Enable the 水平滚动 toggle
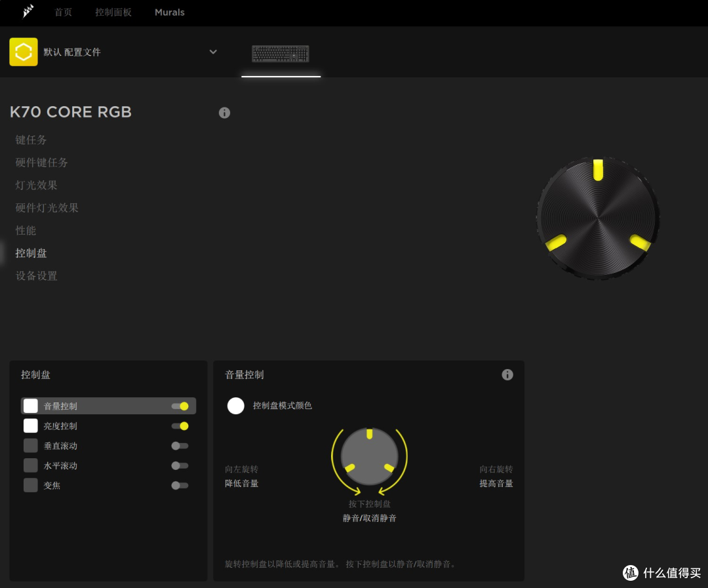The width and height of the screenshot is (708, 588). [180, 465]
